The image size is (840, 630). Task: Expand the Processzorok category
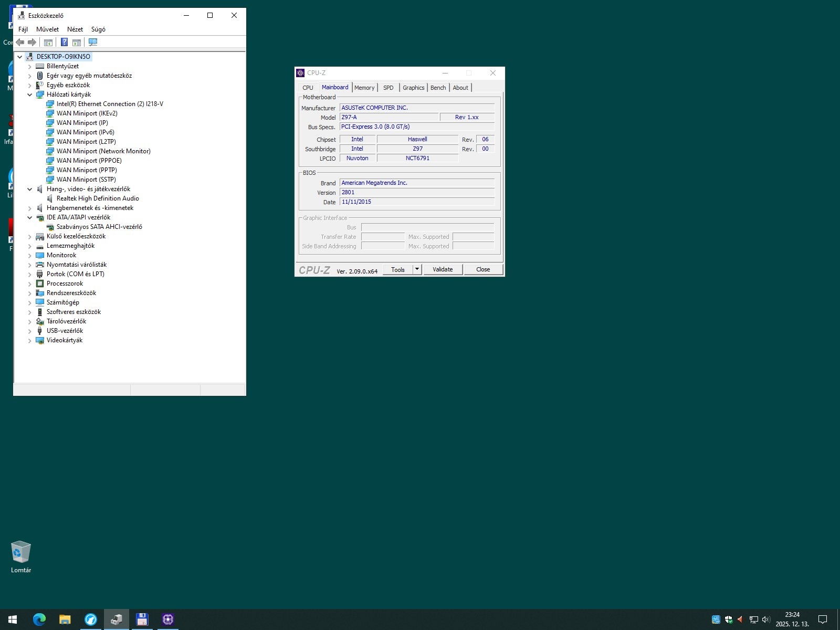[30, 283]
